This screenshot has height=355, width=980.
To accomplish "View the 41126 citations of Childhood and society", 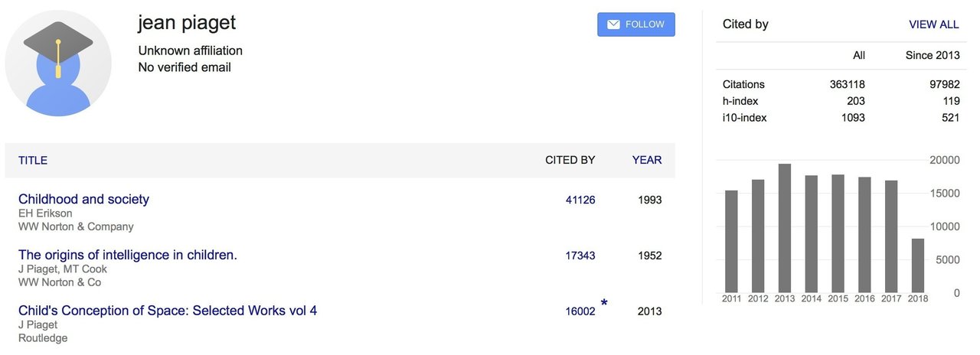I will point(580,200).
